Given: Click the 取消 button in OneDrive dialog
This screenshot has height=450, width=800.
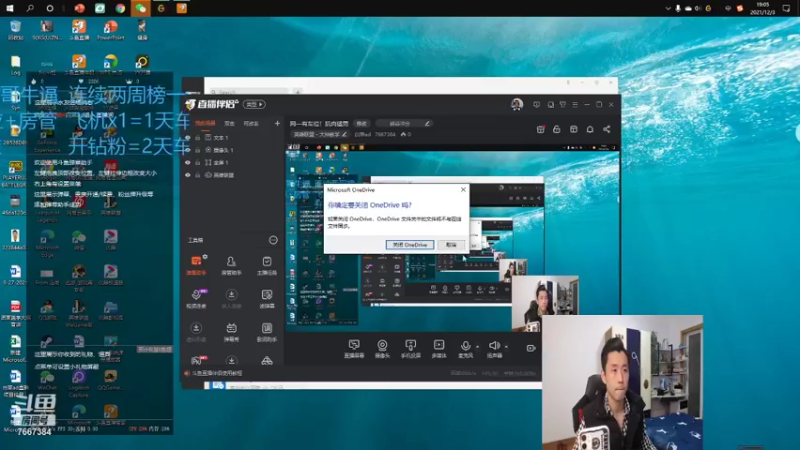Looking at the screenshot, I should (x=451, y=245).
